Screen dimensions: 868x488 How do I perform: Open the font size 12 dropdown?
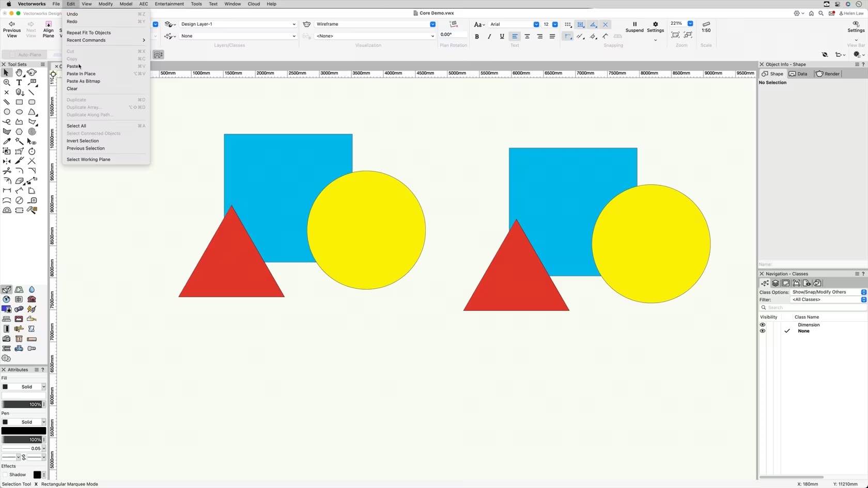(550, 24)
